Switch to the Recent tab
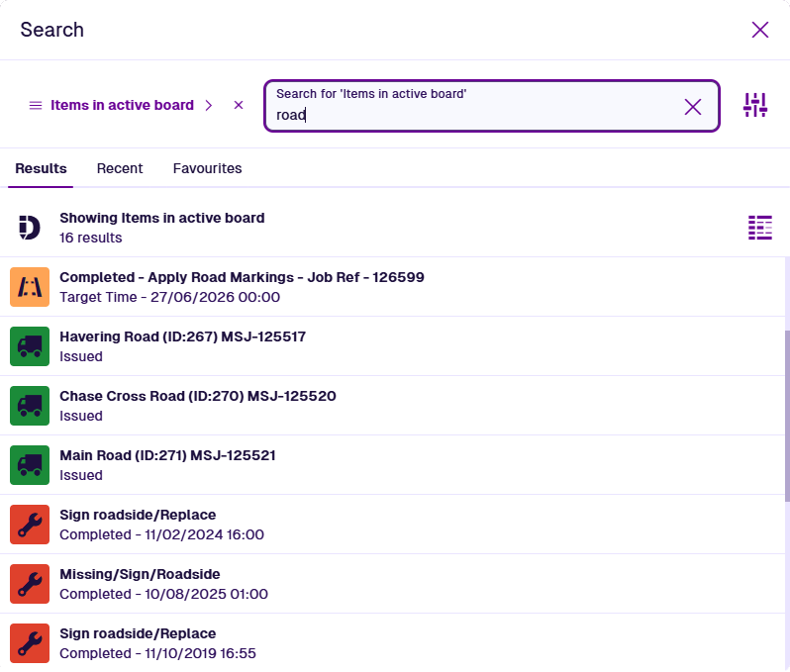 (x=120, y=168)
